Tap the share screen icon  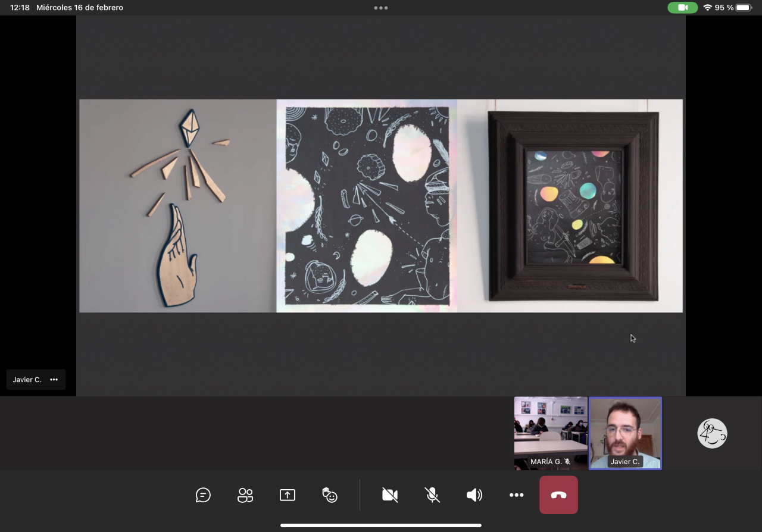pyautogui.click(x=288, y=495)
